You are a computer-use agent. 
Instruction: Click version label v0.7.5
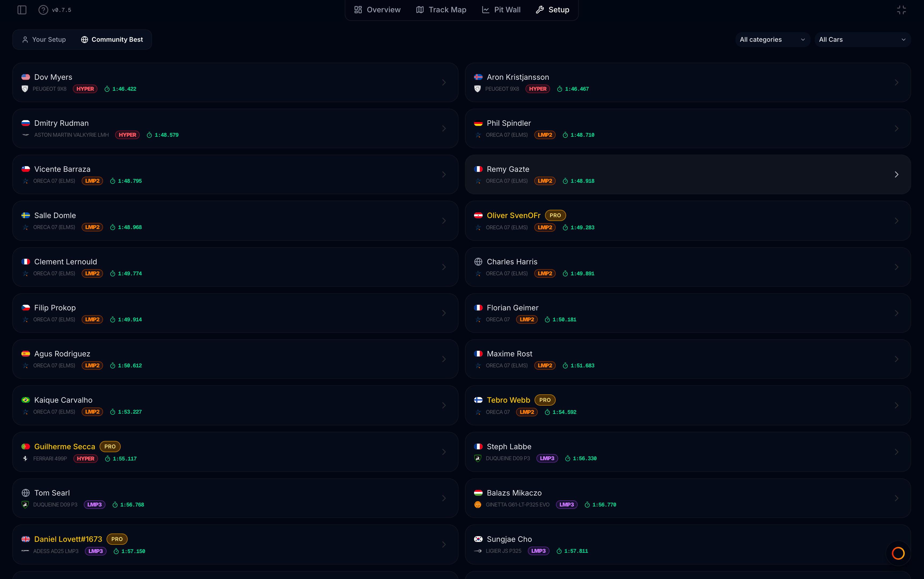[x=62, y=10]
